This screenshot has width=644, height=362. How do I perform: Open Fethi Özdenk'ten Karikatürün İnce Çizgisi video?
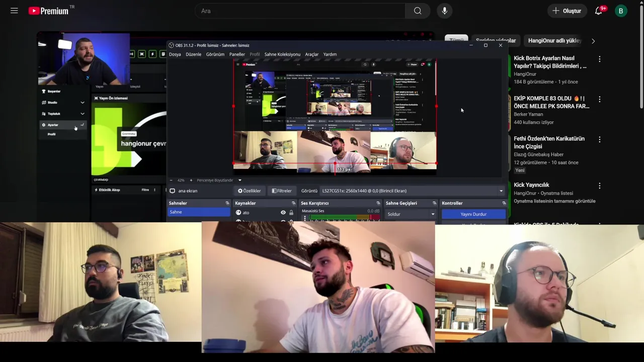click(x=549, y=142)
